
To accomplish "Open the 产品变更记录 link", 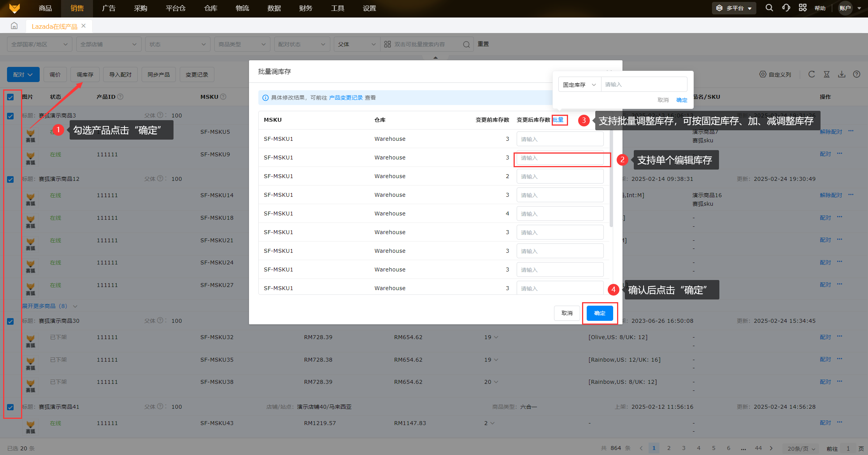I will point(345,98).
